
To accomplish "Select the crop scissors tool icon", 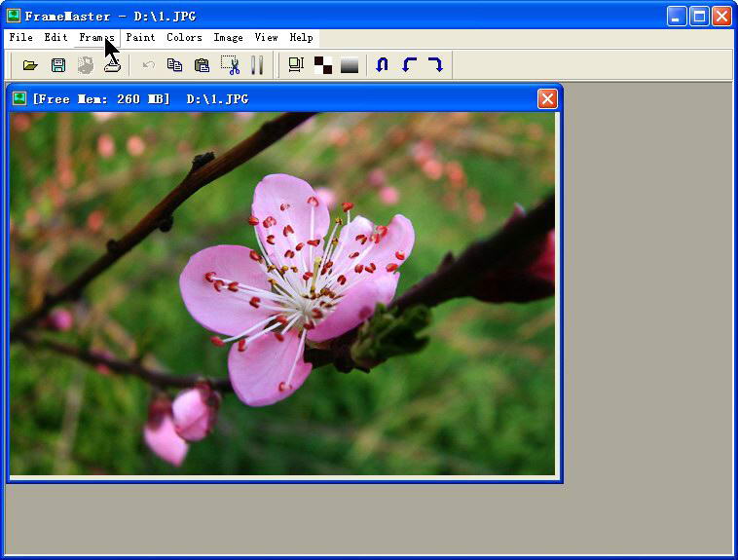I will tap(230, 65).
